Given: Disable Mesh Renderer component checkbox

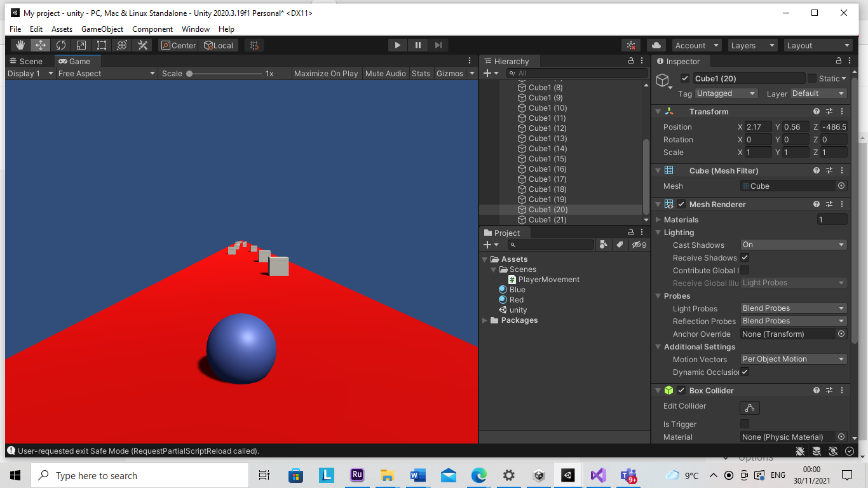Looking at the screenshot, I should click(x=681, y=204).
